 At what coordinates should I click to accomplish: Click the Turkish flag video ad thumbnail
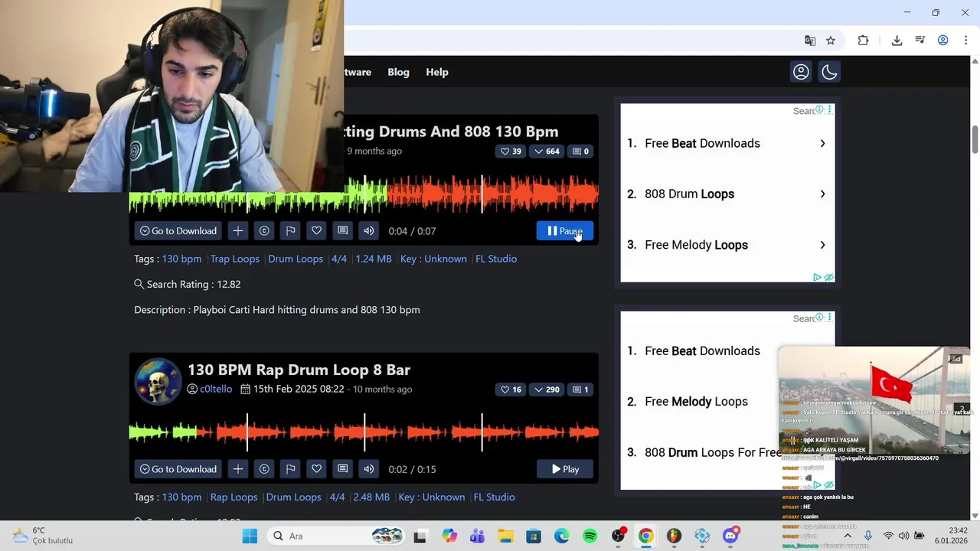[x=874, y=400]
